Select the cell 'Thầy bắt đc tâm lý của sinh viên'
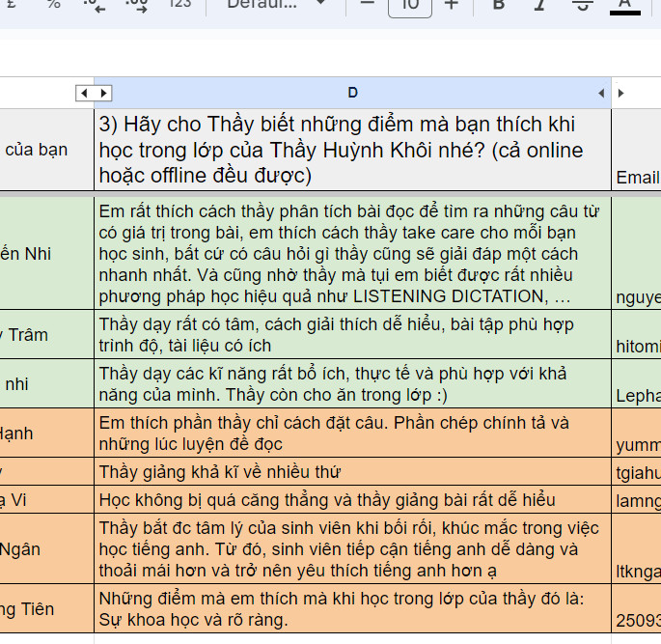Viewport: 661px width, 644px height. point(352,548)
